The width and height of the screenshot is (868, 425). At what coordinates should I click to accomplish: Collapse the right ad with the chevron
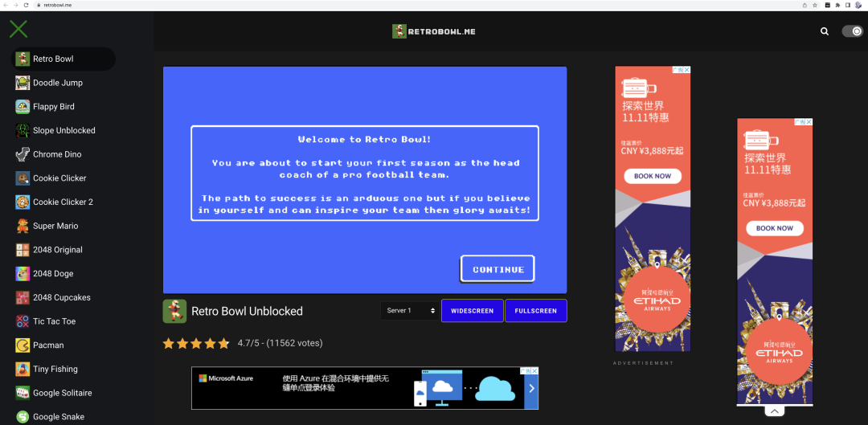[x=775, y=411]
